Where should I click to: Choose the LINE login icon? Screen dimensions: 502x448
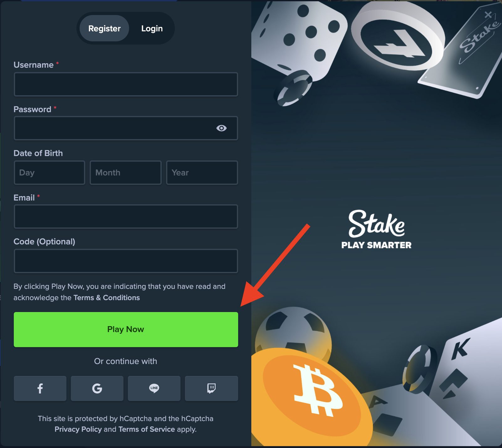(154, 388)
